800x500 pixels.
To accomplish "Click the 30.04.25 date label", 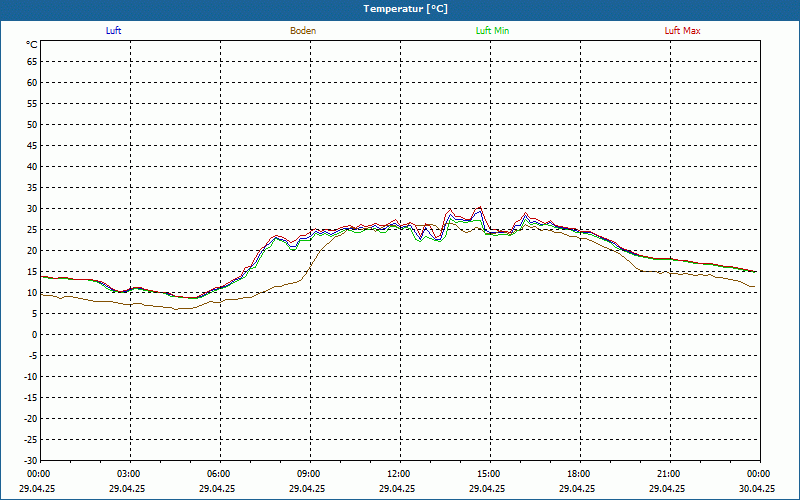I will pyautogui.click(x=757, y=488).
